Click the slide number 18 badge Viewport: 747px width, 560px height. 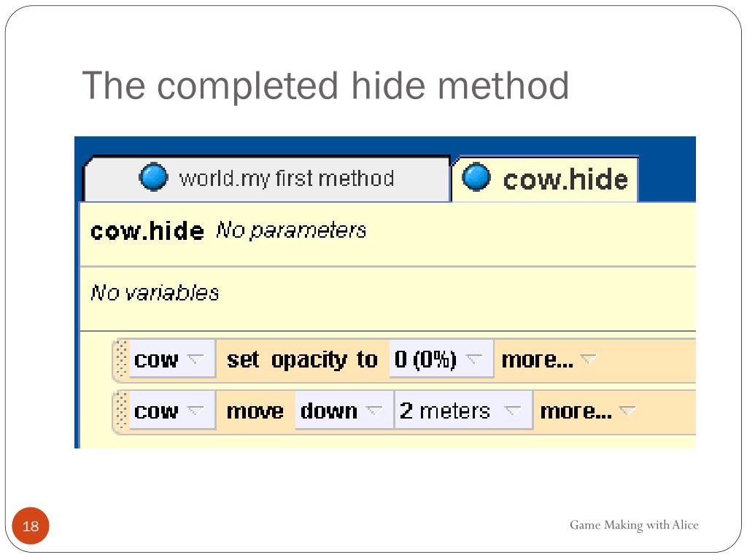coord(31,526)
